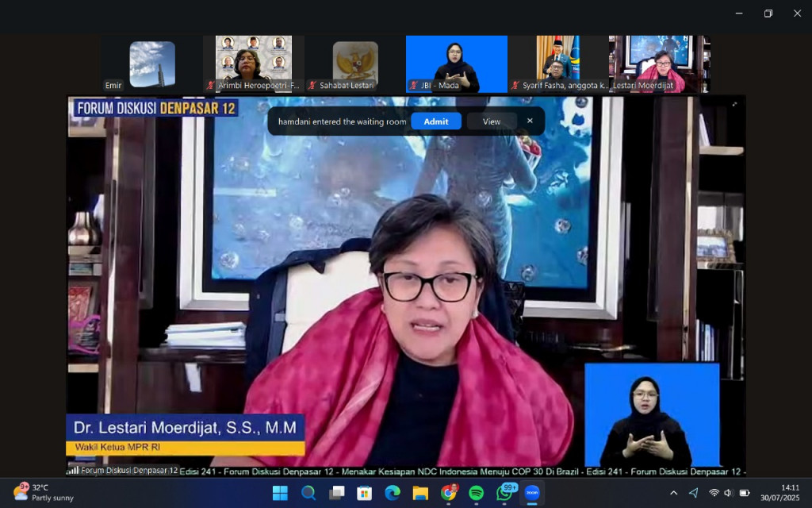Viewport: 812px width, 508px height.
Task: Select Syarif Fasha's video thumbnail
Action: 558,64
